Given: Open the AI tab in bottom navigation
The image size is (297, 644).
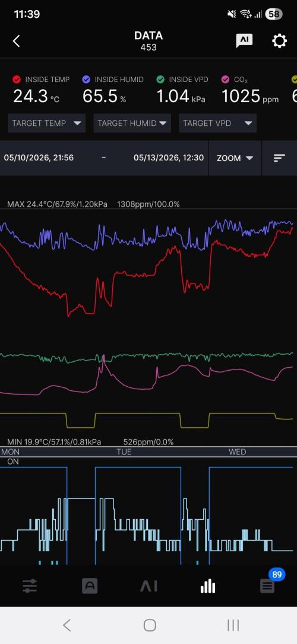Looking at the screenshot, I should tap(148, 586).
